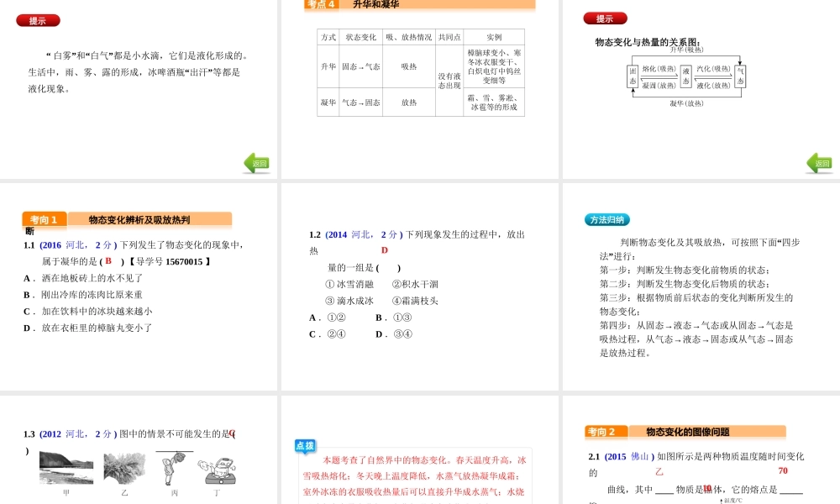The image size is (840, 504).
Task: Click the orange 考点 4 label
Action: click(321, 5)
